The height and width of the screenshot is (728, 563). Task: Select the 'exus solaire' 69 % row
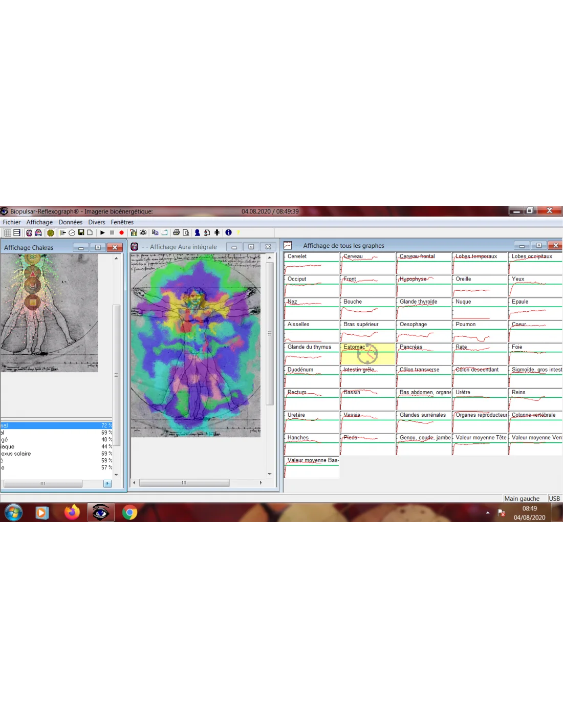click(56, 454)
